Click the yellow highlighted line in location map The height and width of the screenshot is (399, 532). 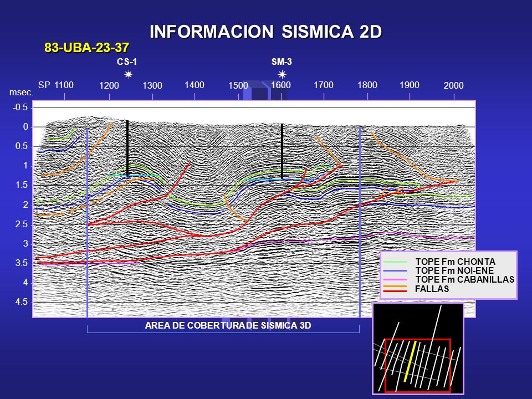410,362
